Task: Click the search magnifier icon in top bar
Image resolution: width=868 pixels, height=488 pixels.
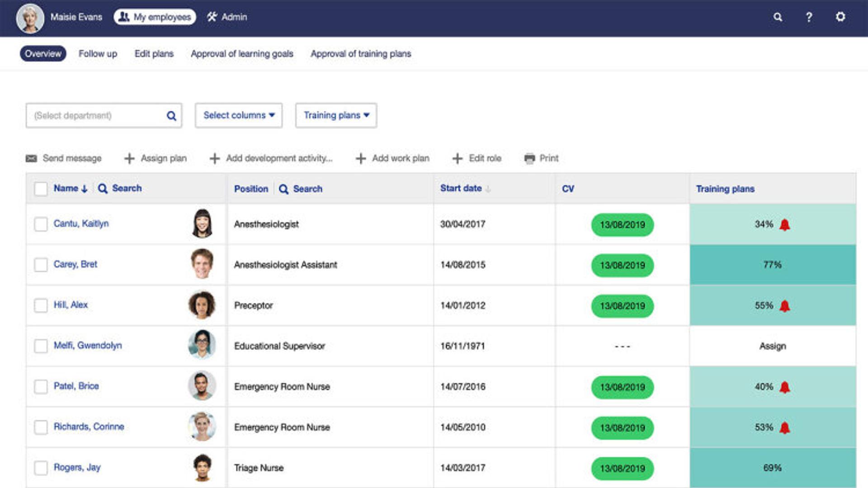Action: (x=778, y=17)
